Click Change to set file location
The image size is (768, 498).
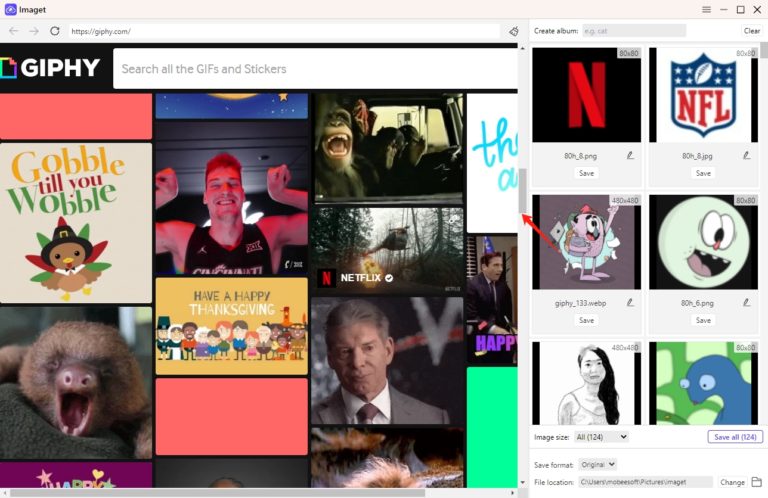pos(732,482)
